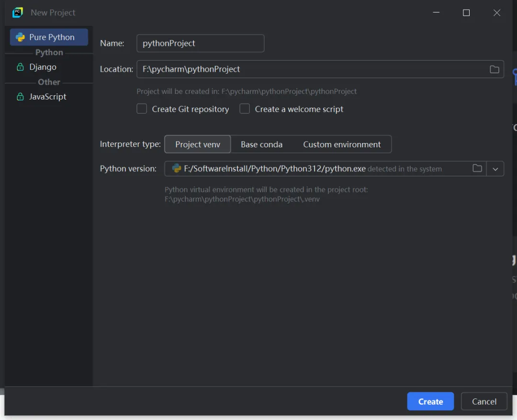Click 'Project will be created in' hint text

(247, 91)
